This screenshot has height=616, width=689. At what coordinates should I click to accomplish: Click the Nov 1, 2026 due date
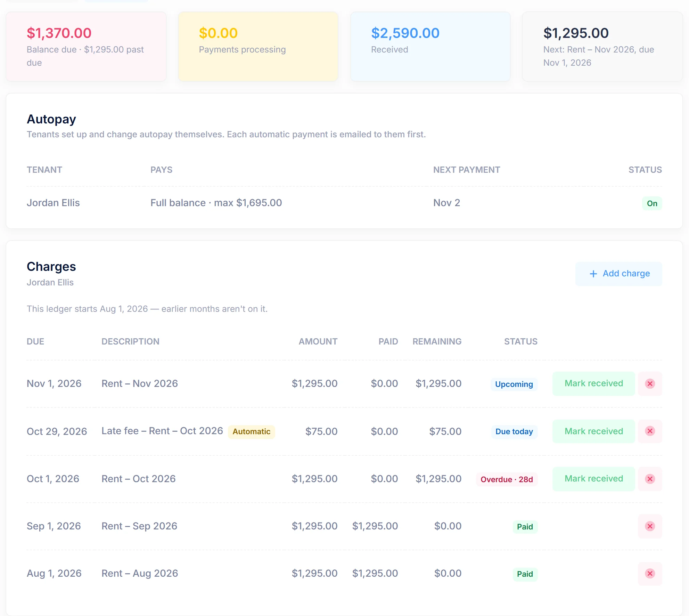54,383
